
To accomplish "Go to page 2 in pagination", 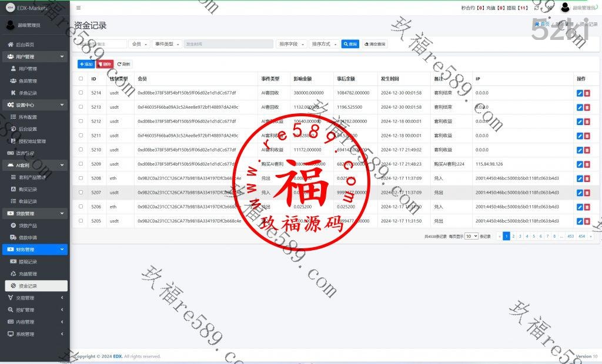I will click(x=513, y=236).
